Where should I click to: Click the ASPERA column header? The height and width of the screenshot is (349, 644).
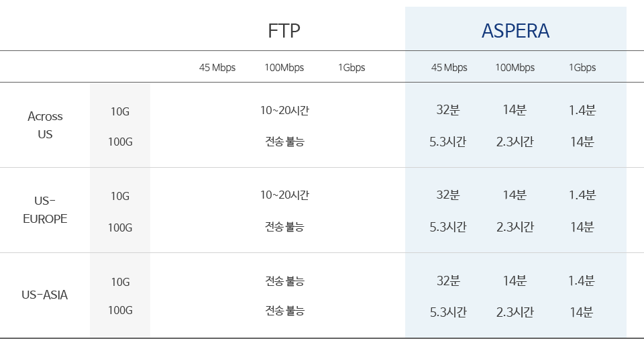[515, 31]
